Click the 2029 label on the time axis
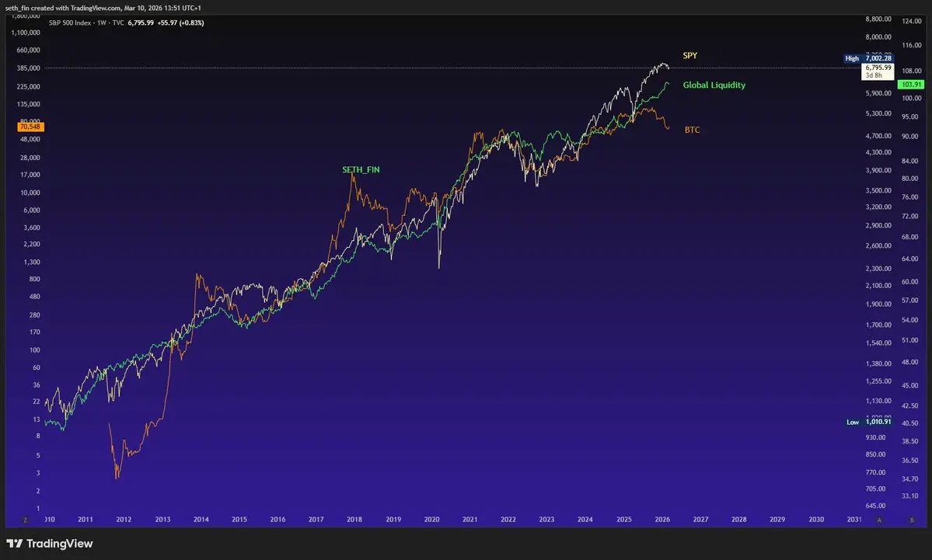The image size is (932, 560). click(x=777, y=520)
